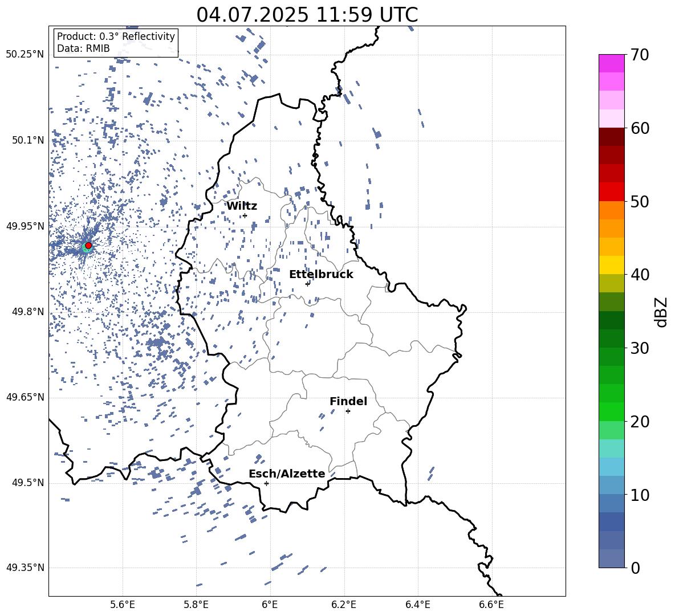Click the colorbar tick value 20
Image resolution: width=675 pixels, height=616 pixels.
pyautogui.click(x=640, y=422)
